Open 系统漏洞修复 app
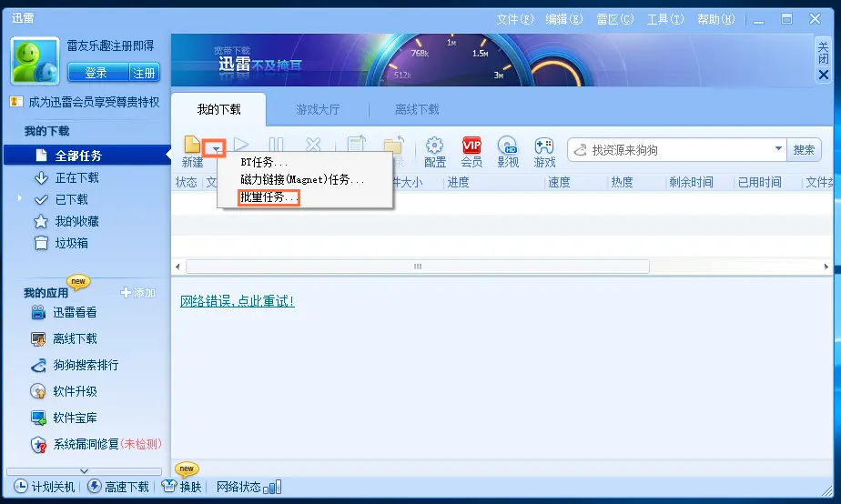Screen dimensions: 841x504 [96, 445]
